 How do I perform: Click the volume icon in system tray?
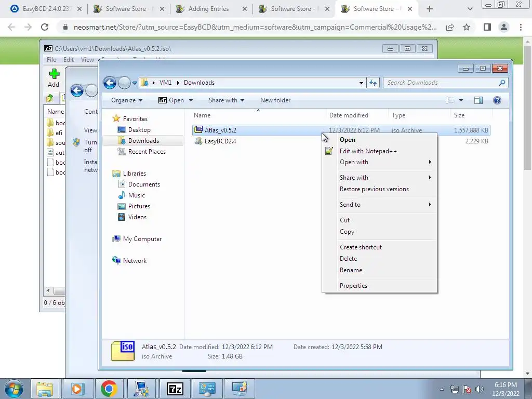pos(479,389)
